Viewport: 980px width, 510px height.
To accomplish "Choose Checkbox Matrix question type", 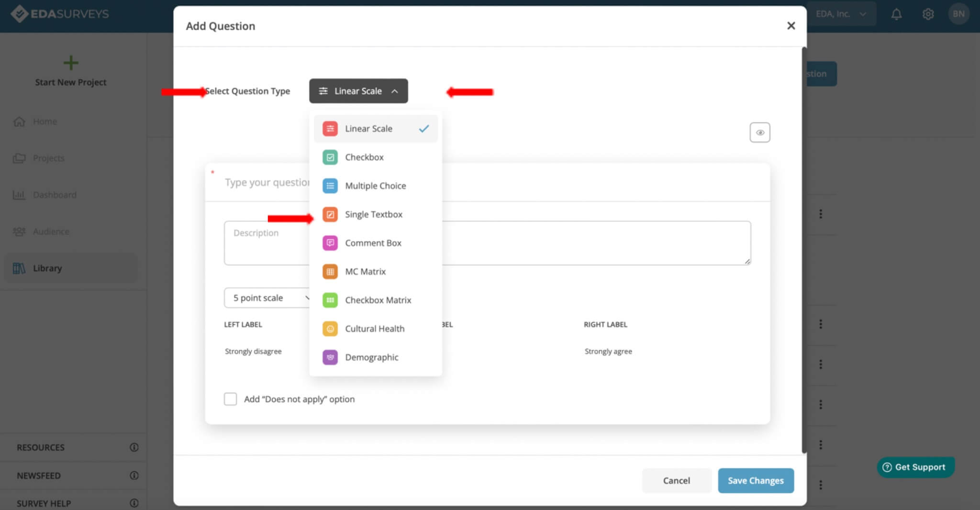I will (376, 300).
